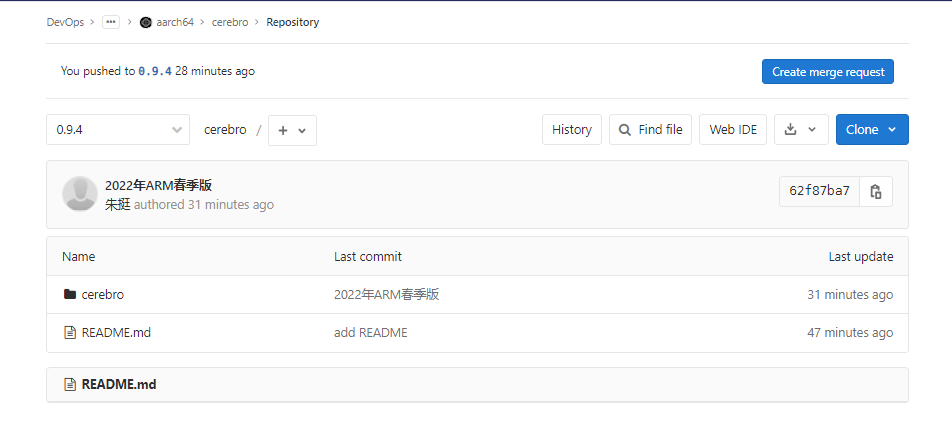Launch the Web IDE
952x423 pixels.
[x=733, y=129]
